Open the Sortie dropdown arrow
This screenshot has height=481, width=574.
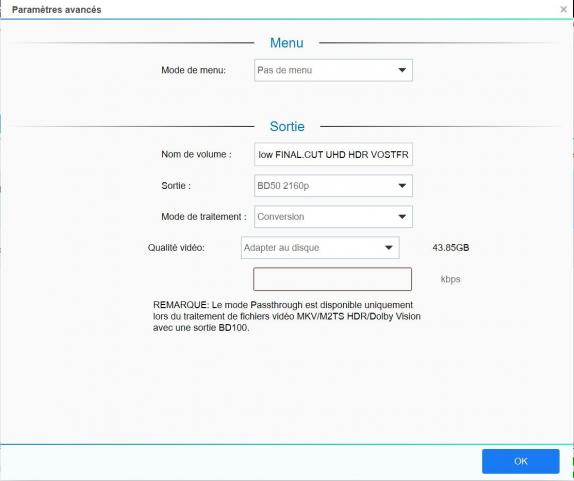point(402,186)
